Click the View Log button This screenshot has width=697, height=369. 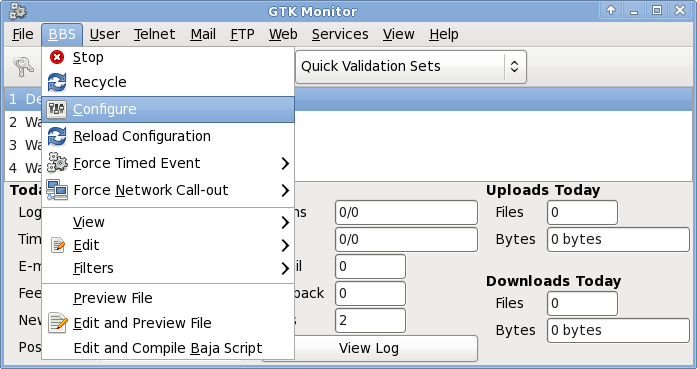point(369,348)
